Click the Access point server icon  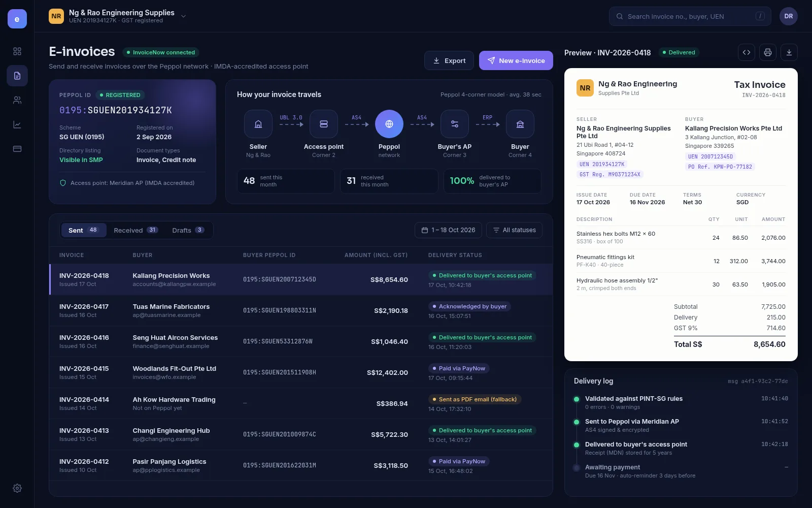(324, 124)
